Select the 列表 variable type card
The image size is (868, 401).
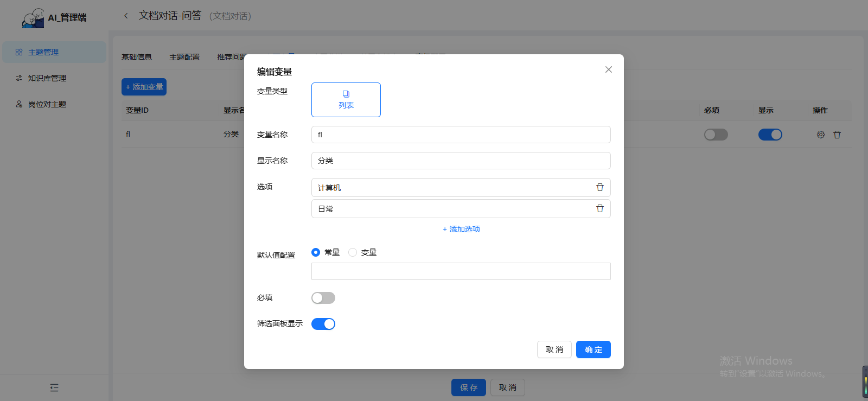[x=346, y=100]
